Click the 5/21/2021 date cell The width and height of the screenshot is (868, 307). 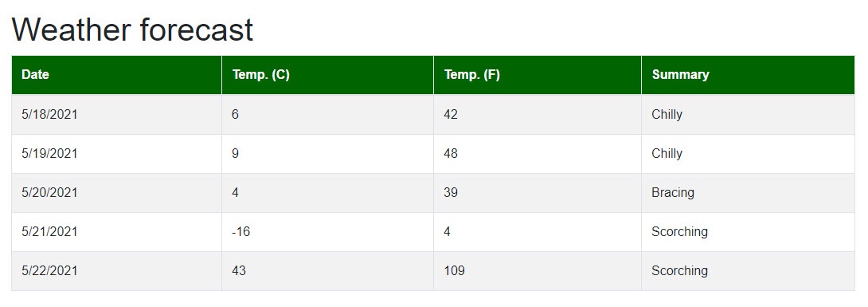coord(116,231)
